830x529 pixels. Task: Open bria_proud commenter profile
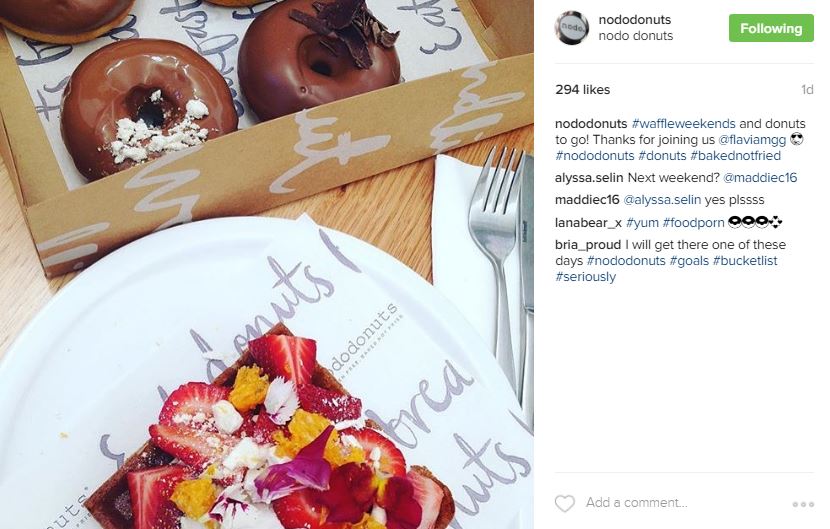click(x=588, y=245)
